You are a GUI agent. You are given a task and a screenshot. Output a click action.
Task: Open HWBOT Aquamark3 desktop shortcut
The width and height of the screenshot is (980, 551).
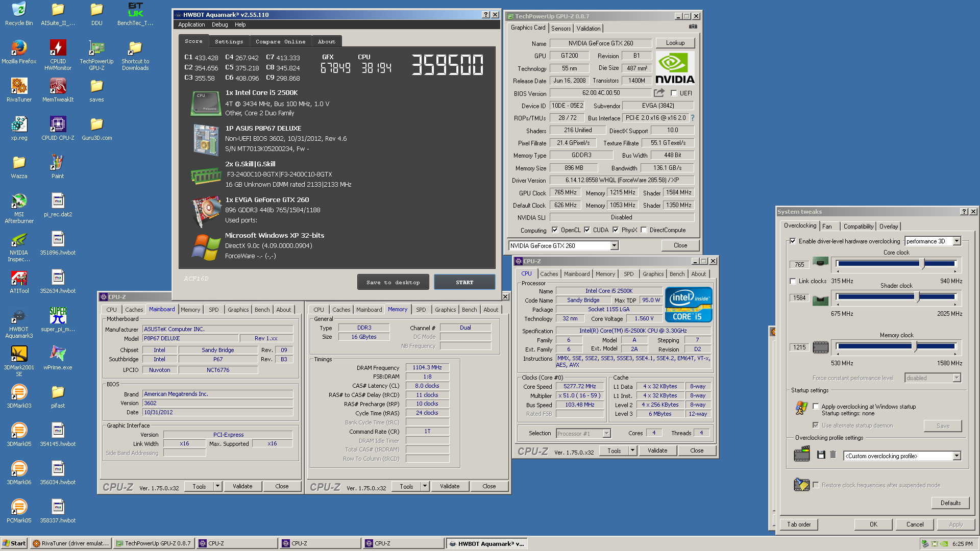19,323
